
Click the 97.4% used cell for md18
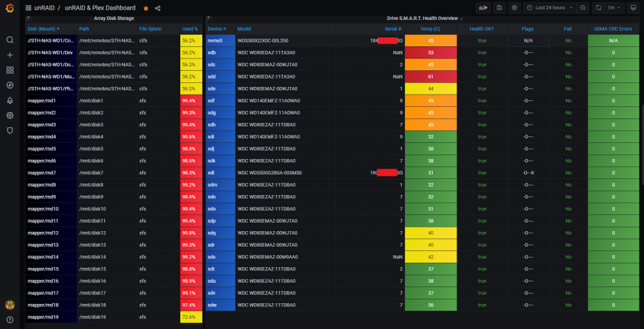point(191,305)
